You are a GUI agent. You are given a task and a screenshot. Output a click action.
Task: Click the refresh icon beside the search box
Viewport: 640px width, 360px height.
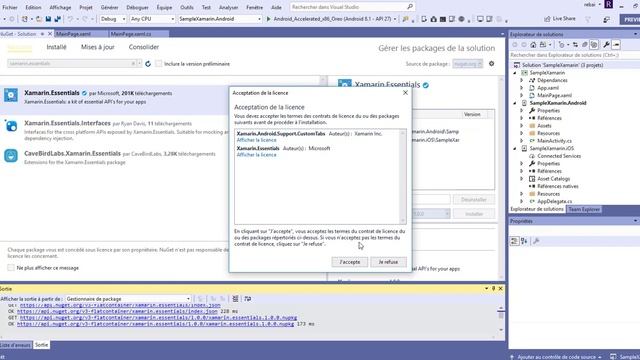click(148, 64)
